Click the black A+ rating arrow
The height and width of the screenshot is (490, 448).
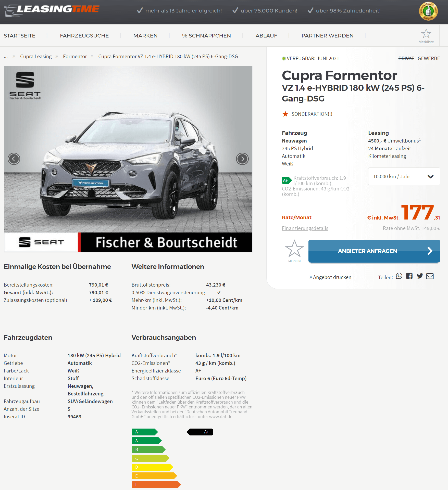[200, 432]
